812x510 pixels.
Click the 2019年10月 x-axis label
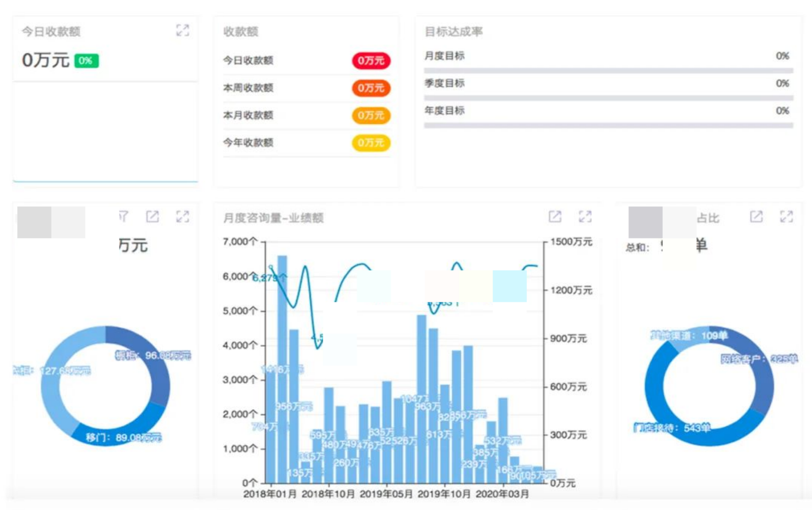tap(444, 494)
